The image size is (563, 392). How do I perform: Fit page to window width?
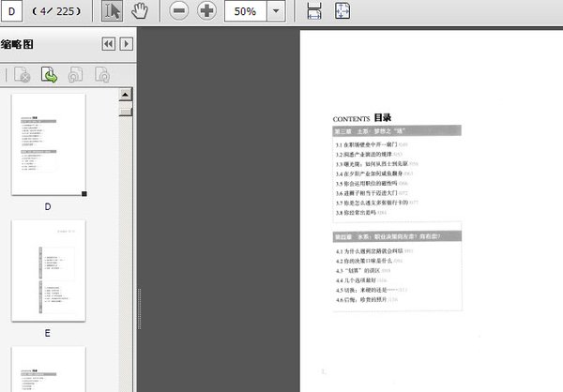click(x=314, y=11)
